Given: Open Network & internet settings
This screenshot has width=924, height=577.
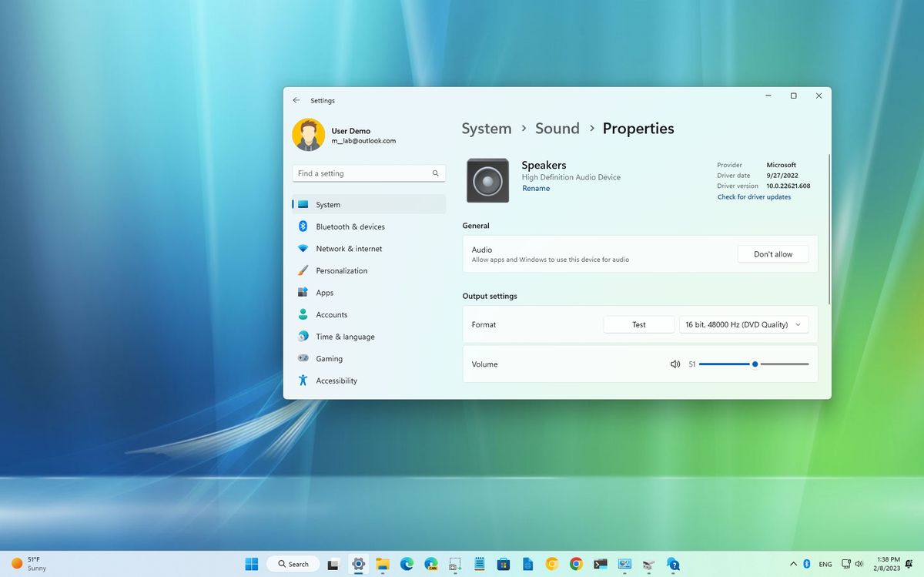Looking at the screenshot, I should (349, 248).
